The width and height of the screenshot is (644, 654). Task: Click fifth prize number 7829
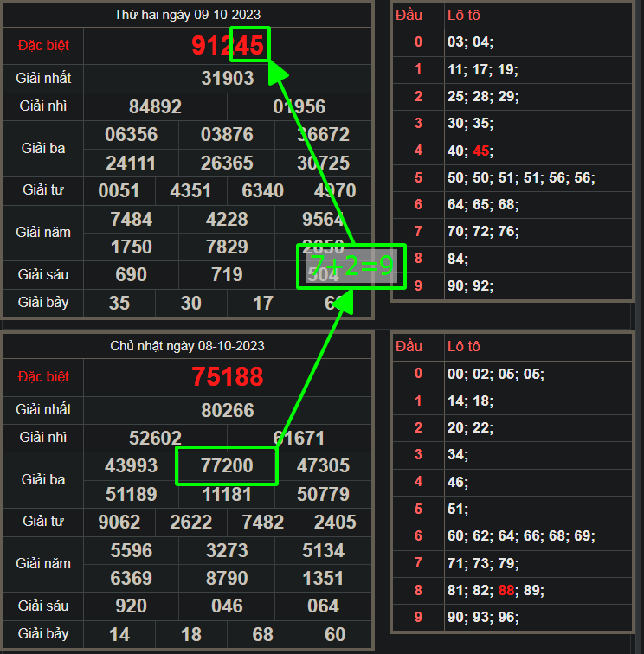(227, 247)
